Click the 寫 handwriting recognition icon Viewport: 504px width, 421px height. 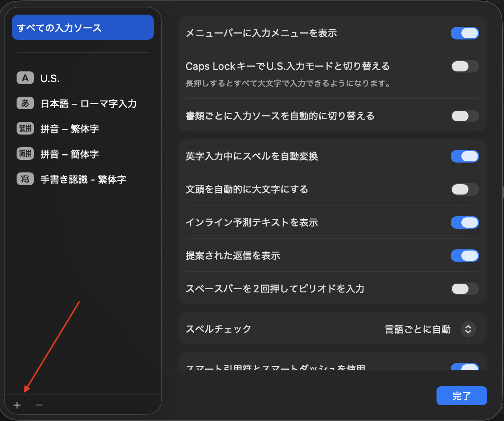pyautogui.click(x=25, y=179)
